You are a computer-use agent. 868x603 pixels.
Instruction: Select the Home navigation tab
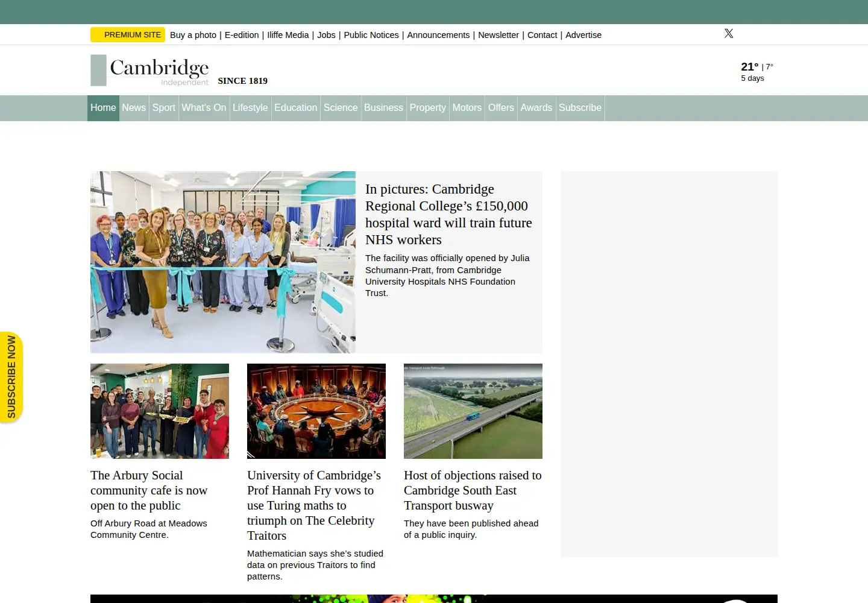click(x=103, y=108)
